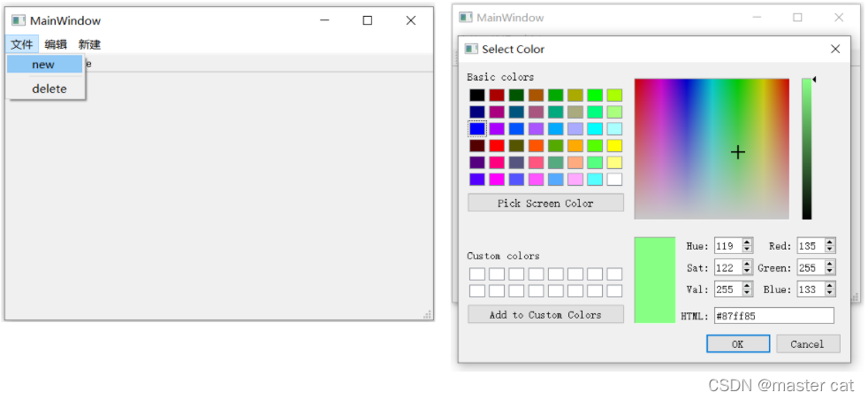Click the Sat field showing 122
Screen dimensions: 868x400
pos(728,267)
